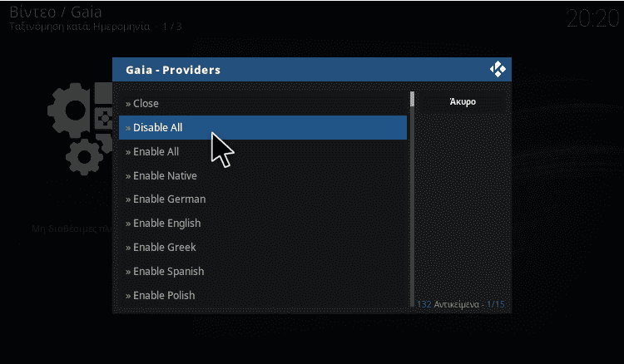The width and height of the screenshot is (624, 364).
Task: Click the small gear icon below large gear
Action: pyautogui.click(x=84, y=157)
